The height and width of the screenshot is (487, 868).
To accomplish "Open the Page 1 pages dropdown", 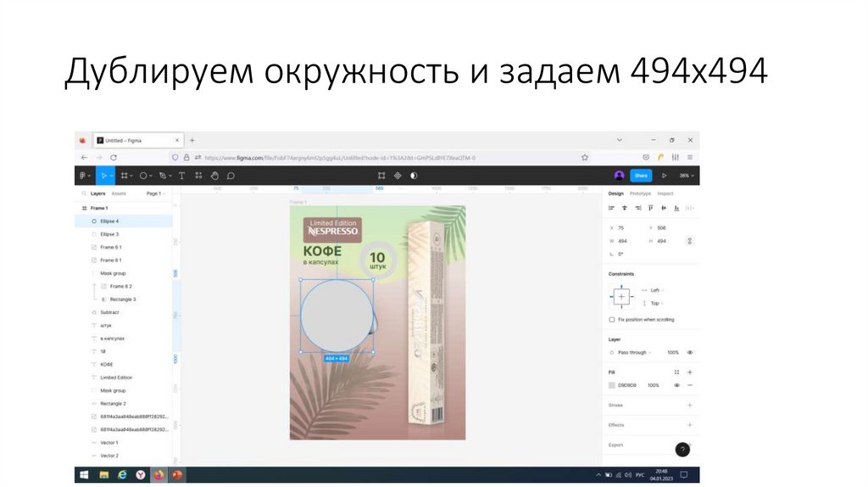I will tap(155, 193).
